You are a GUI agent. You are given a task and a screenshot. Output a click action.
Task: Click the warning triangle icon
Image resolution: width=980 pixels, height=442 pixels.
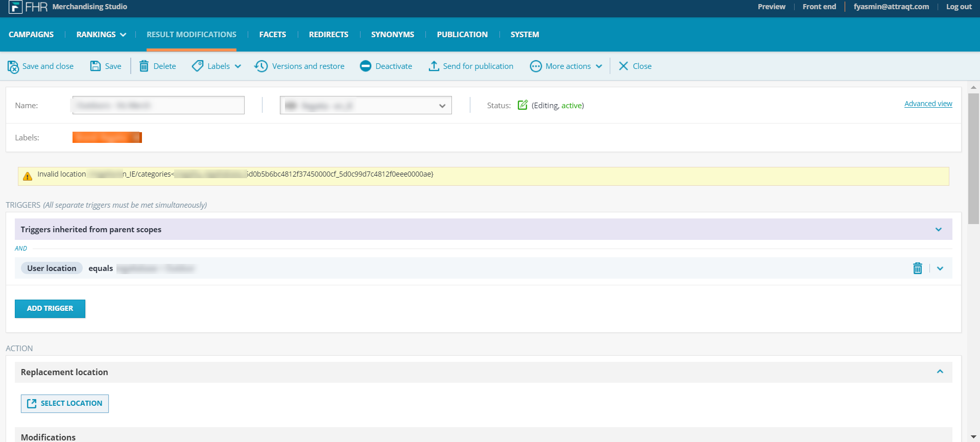pos(28,176)
